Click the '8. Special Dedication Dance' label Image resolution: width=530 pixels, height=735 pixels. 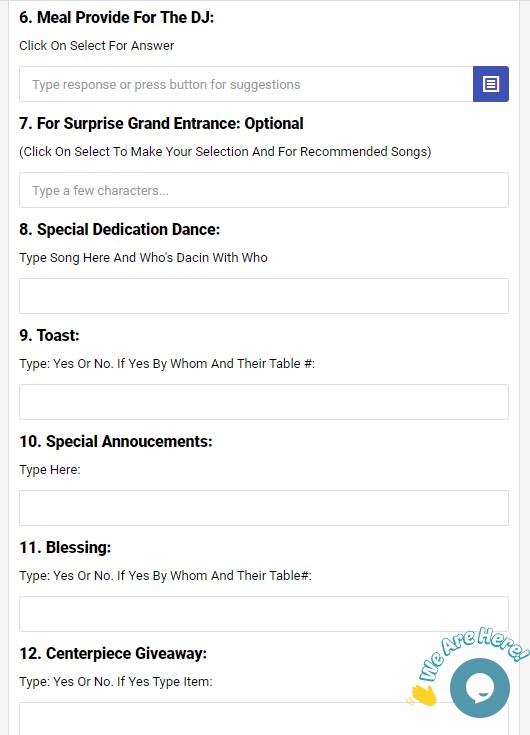click(119, 229)
